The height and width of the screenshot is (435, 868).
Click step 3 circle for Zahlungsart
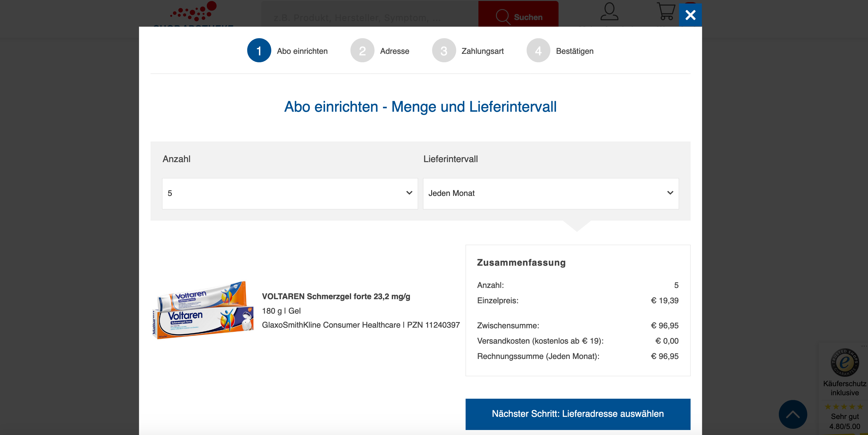444,51
